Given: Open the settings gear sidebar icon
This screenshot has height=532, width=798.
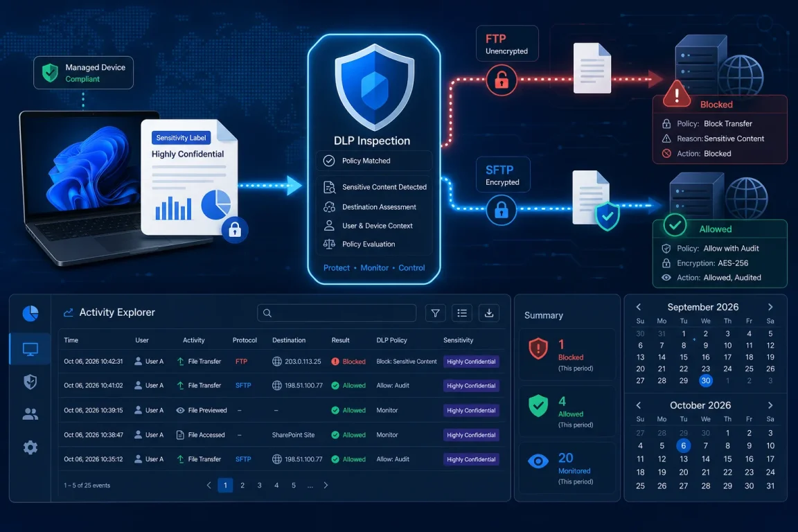Looking at the screenshot, I should [30, 447].
